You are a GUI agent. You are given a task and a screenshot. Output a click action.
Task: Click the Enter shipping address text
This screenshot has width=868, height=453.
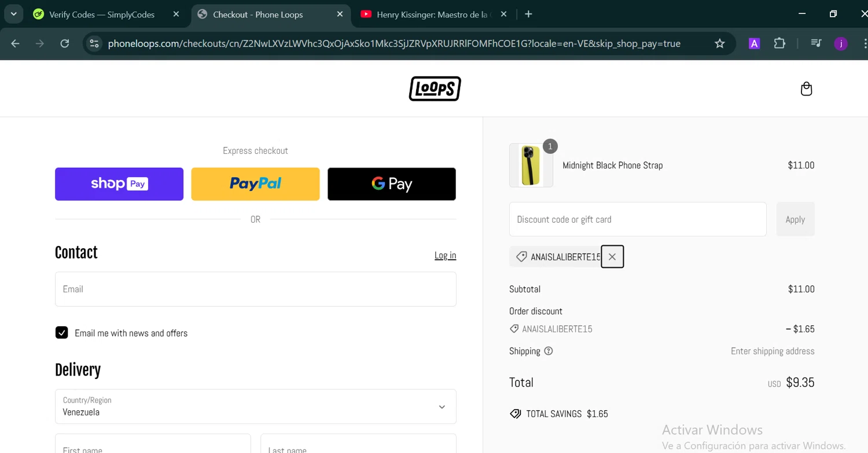(x=773, y=351)
